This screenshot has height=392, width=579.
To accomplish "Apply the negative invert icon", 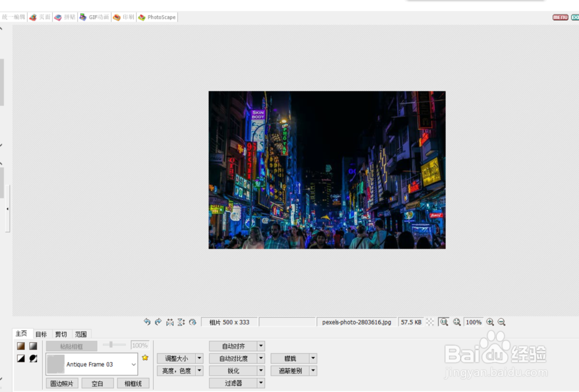I will click(33, 358).
